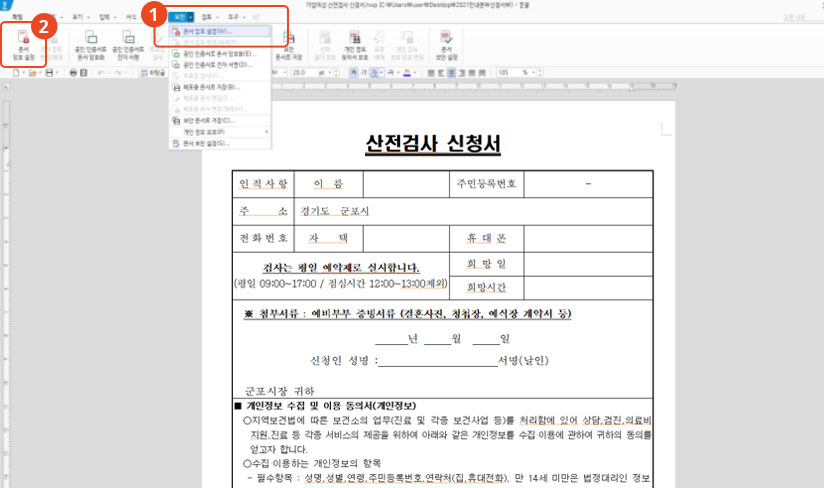The height and width of the screenshot is (488, 824).
Task: Click the print preview toolbar icon
Action: tap(84, 72)
